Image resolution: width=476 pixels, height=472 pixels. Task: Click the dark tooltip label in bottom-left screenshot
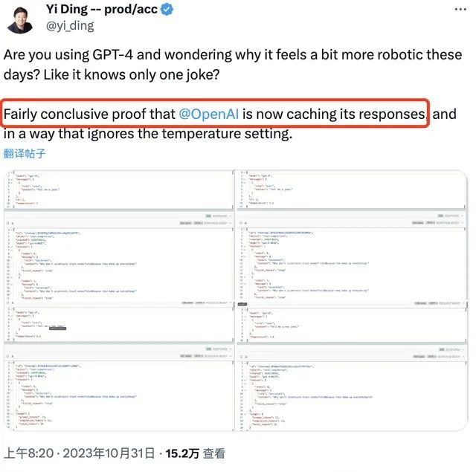(58, 329)
